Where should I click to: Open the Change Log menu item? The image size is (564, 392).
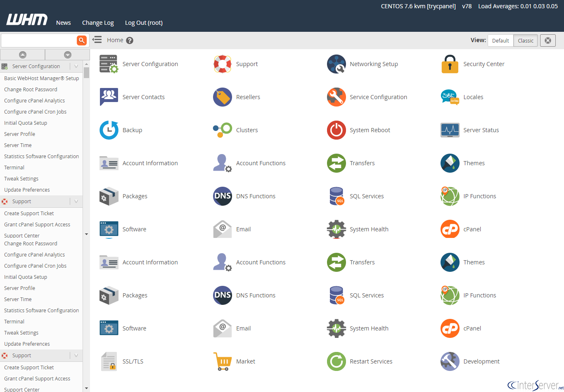98,23
